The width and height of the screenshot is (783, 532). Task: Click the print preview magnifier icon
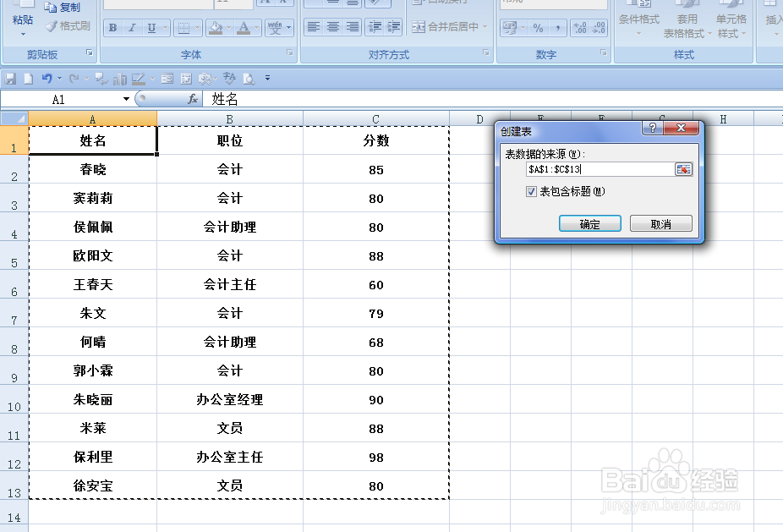249,79
